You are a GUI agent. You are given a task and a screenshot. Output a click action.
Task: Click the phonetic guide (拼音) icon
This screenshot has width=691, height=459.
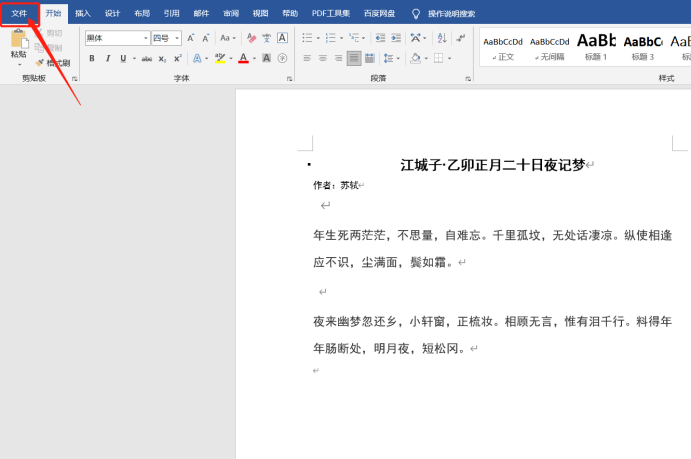(x=267, y=38)
